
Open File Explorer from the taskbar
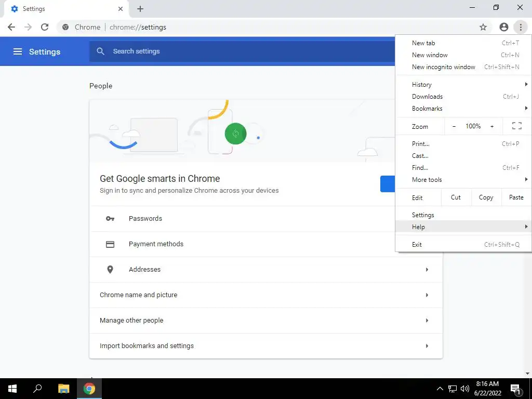[63, 389]
